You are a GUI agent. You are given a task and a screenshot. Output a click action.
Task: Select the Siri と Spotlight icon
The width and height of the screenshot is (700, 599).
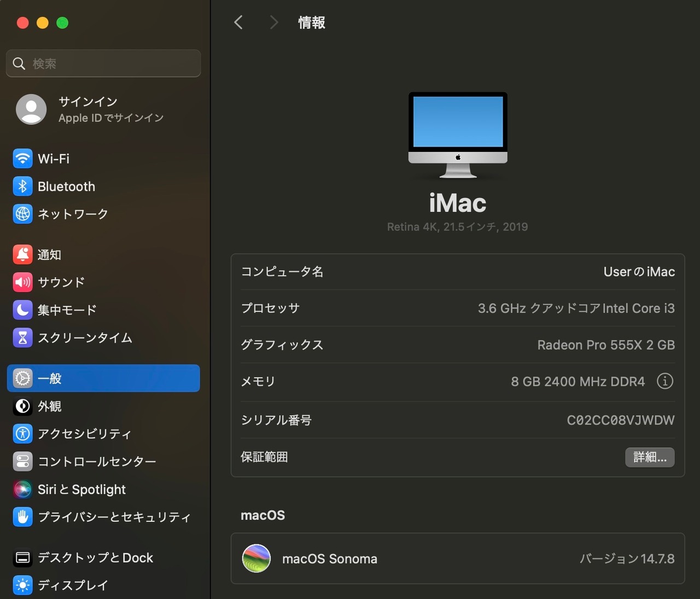(22, 489)
